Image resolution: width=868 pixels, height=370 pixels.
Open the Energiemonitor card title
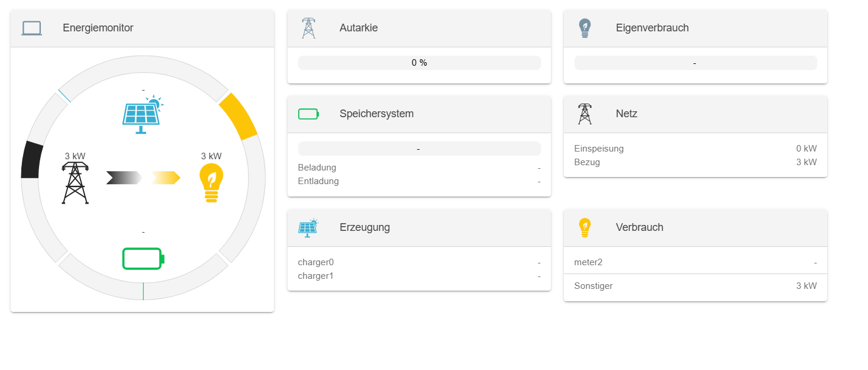[98, 28]
